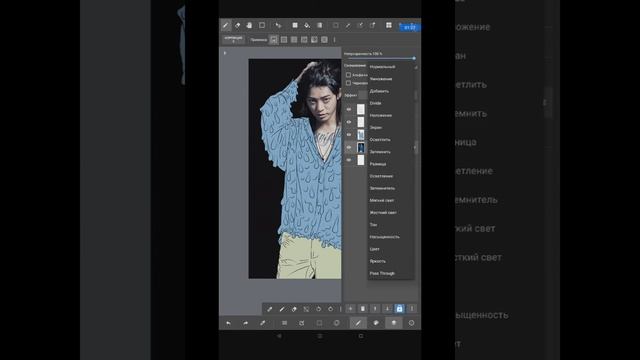Open the brush panel in the bottom bar
Viewport: 640px width, 360px height.
coord(358,323)
